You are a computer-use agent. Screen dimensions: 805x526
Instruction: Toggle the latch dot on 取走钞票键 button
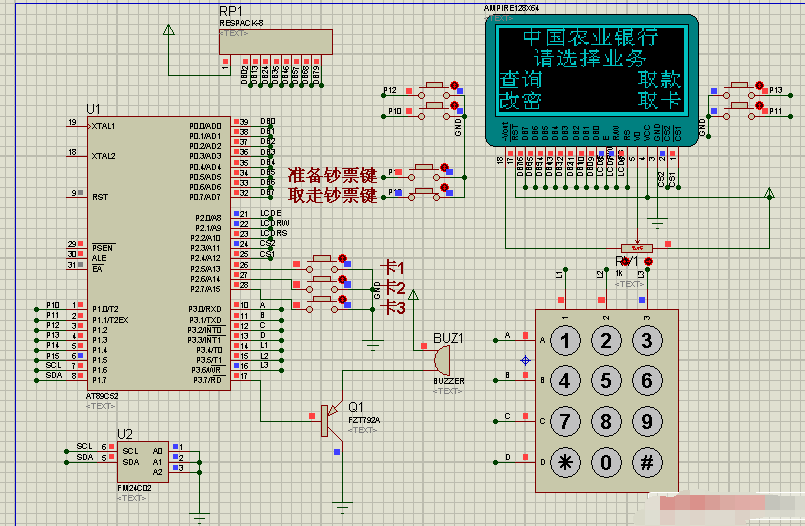click(444, 187)
